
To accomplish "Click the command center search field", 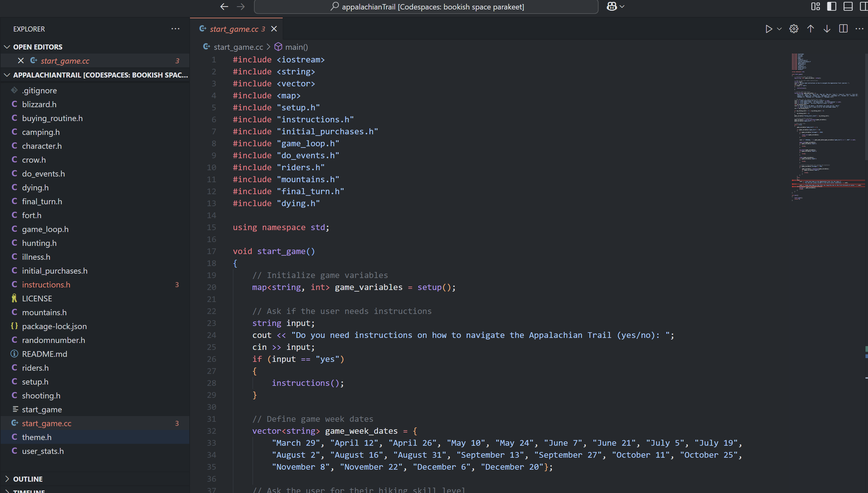I will coord(426,6).
